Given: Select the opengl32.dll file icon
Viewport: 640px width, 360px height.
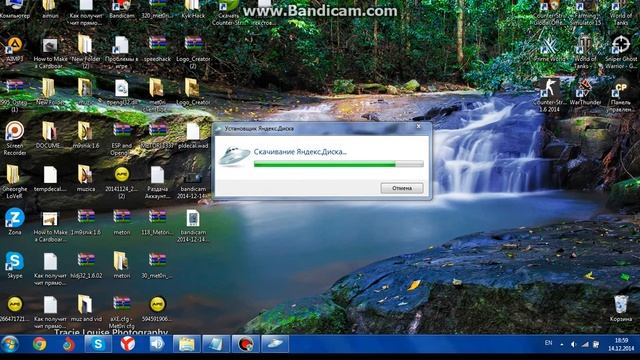Looking at the screenshot, I should [x=122, y=92].
